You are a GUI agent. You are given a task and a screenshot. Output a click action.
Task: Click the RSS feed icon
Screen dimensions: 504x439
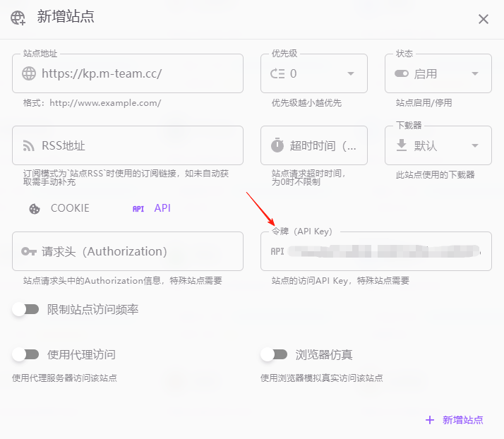29,146
